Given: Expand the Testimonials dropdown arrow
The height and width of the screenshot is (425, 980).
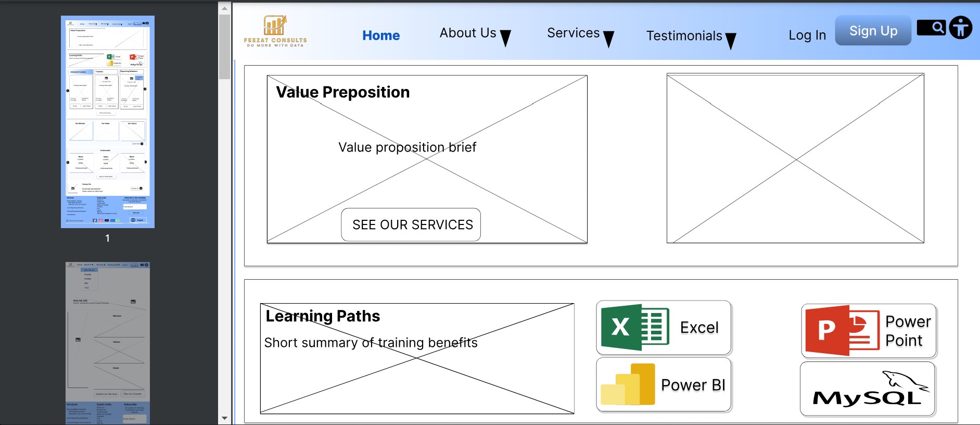Looking at the screenshot, I should (x=731, y=41).
